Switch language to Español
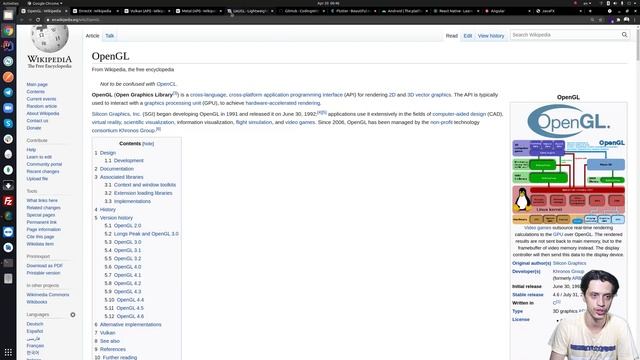Image resolution: width=640 pixels, height=360 pixels. pyautogui.click(x=35, y=331)
